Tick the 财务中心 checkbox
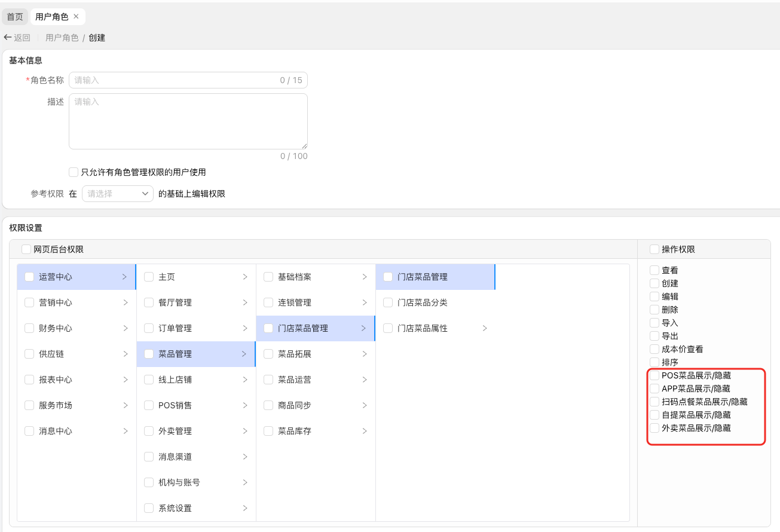Viewport: 780px width, 532px height. coord(29,328)
